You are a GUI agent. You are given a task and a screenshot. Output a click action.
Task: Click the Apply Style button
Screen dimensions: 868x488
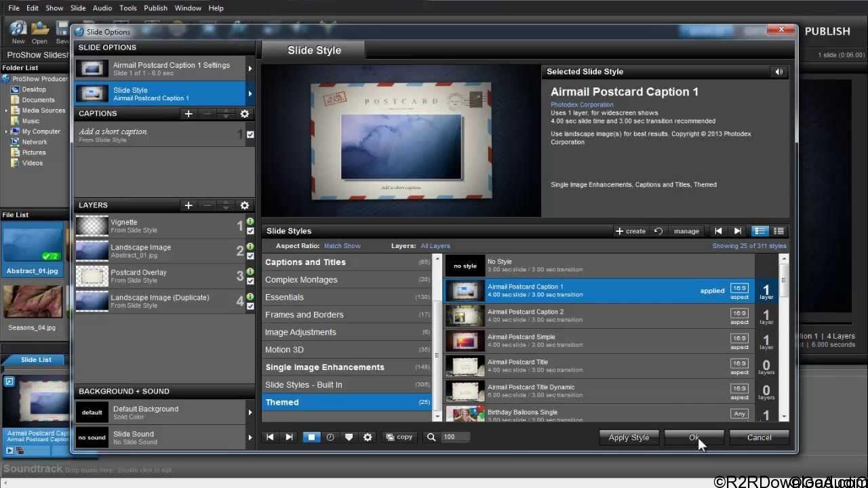pyautogui.click(x=628, y=437)
